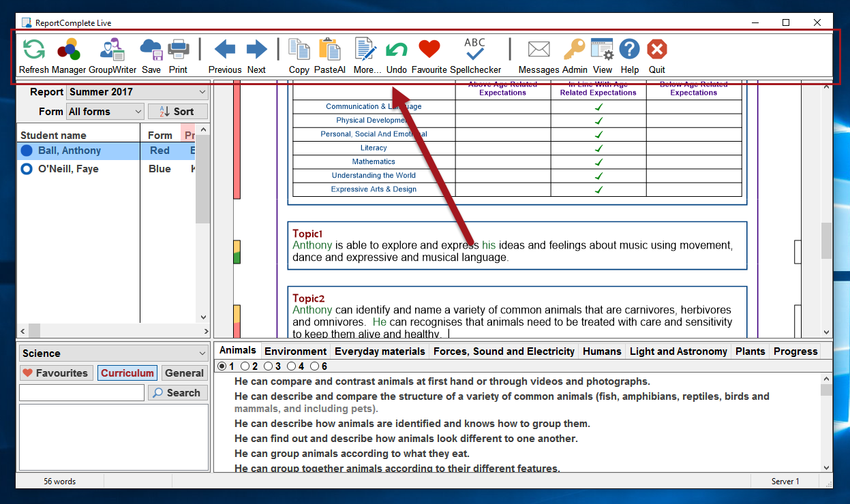Screen dimensions: 850x504
Task: Click the Favourite heart icon
Action: pyautogui.click(x=429, y=50)
